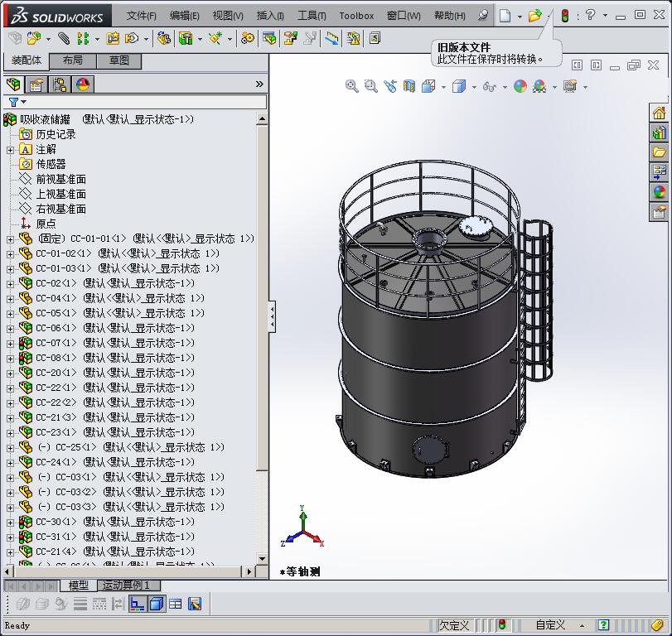This screenshot has height=636, width=672.
Task: Select the 原点 item in the tree
Action: (x=46, y=223)
